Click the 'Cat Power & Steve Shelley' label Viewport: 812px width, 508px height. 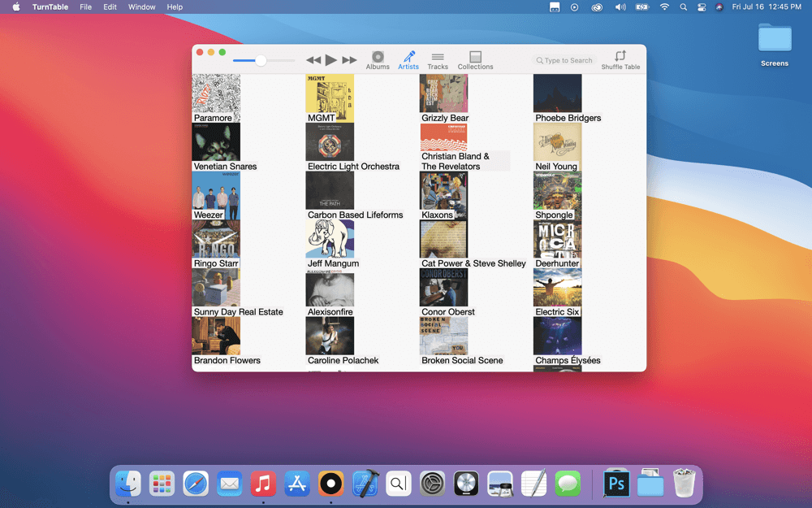coord(473,263)
